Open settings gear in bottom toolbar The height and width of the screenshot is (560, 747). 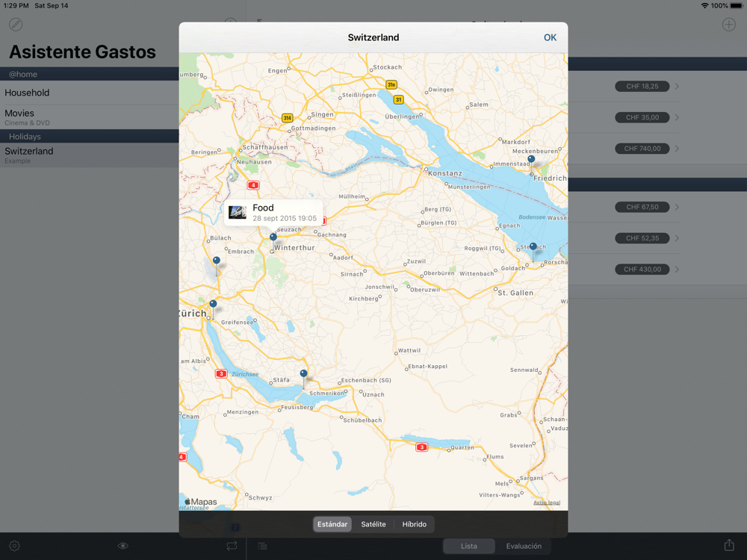pos(14,546)
